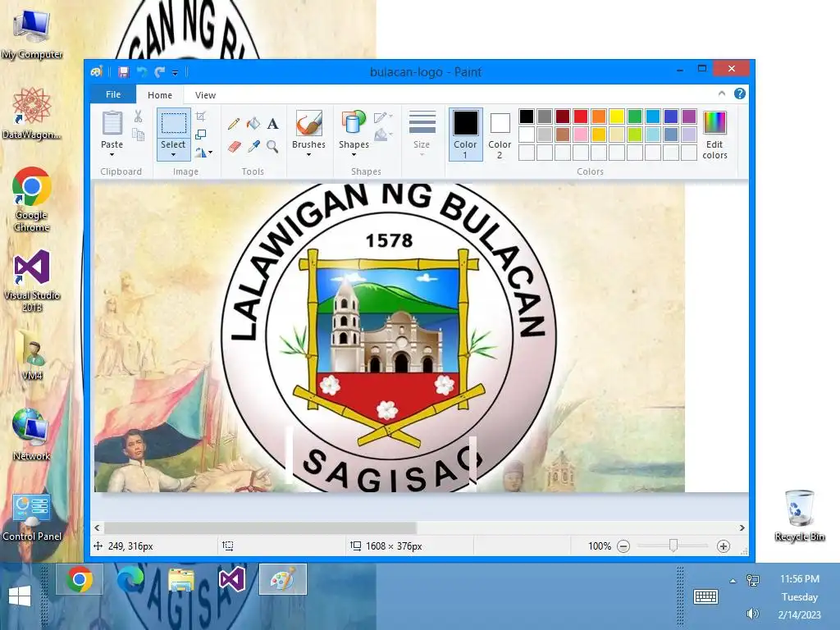Select the Text tool letter A

(272, 124)
